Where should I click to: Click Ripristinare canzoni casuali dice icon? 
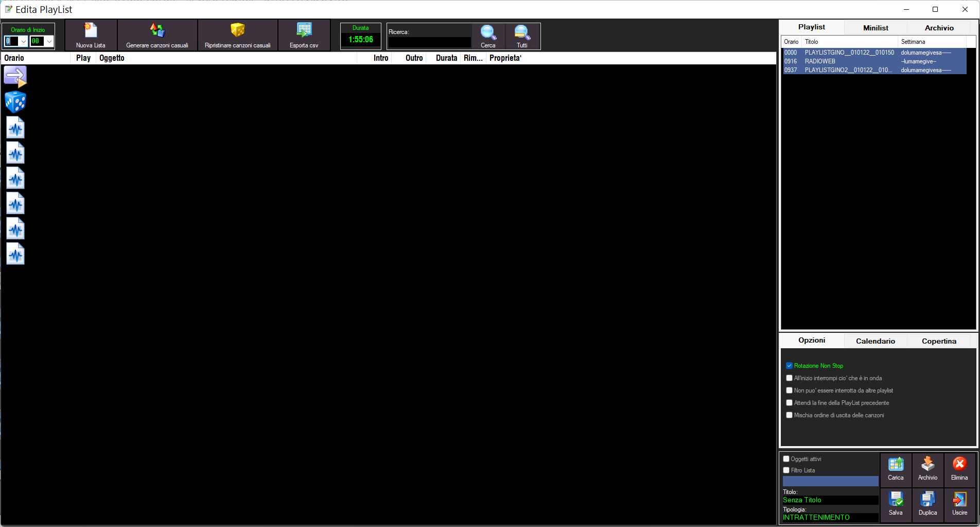coord(237,35)
